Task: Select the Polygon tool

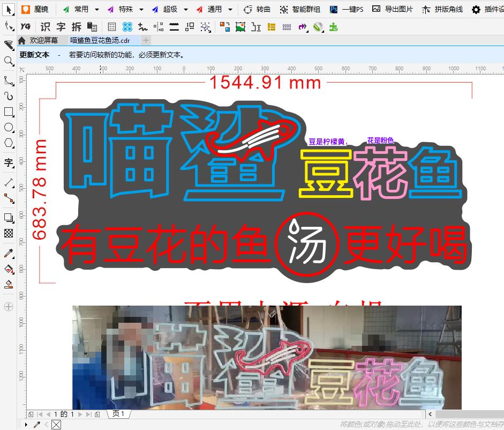Action: (9, 143)
